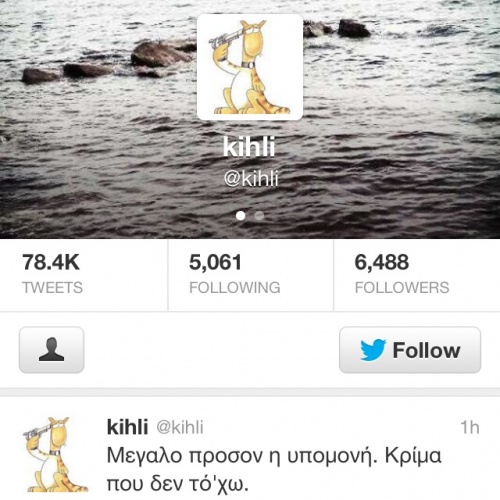Select the FOLLOWING label
The image size is (500, 500).
(x=235, y=287)
